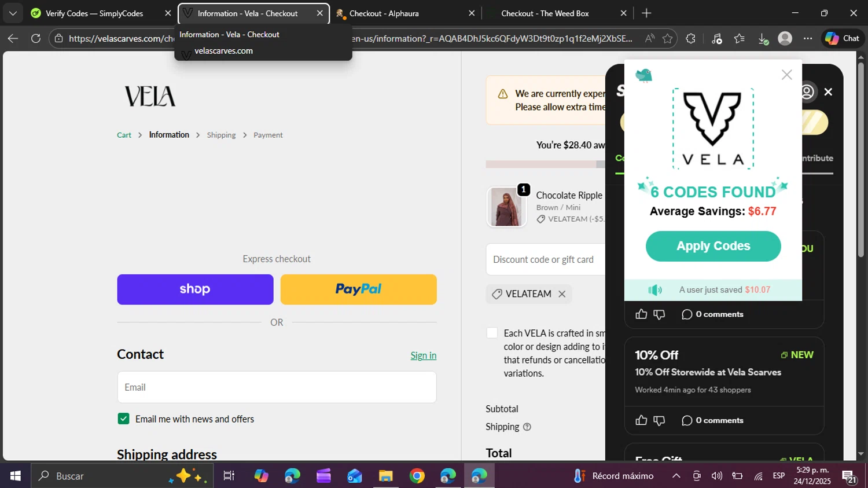
Task: Open comments on the 10% Off coupon
Action: click(712, 420)
